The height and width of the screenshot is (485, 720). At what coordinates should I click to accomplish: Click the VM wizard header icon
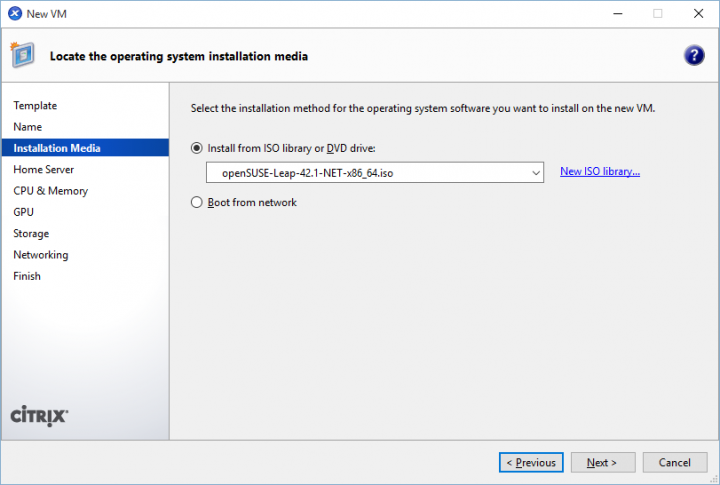tap(24, 56)
